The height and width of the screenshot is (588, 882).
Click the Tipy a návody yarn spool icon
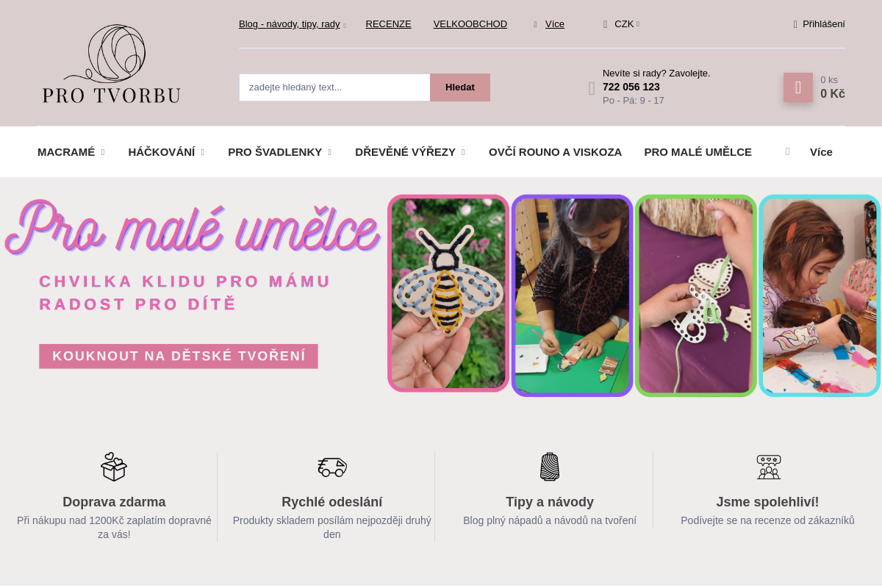tap(550, 467)
